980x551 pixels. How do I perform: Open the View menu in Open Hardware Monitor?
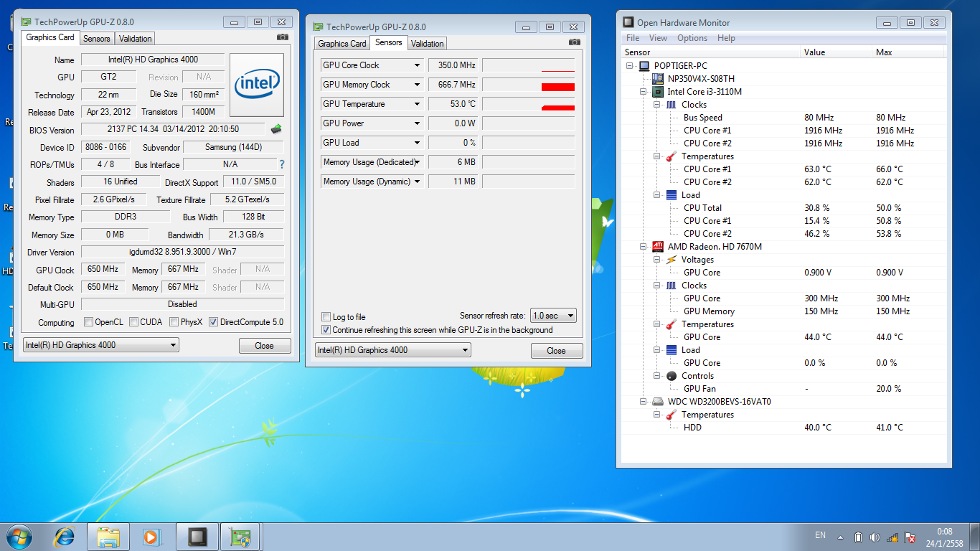coord(658,38)
